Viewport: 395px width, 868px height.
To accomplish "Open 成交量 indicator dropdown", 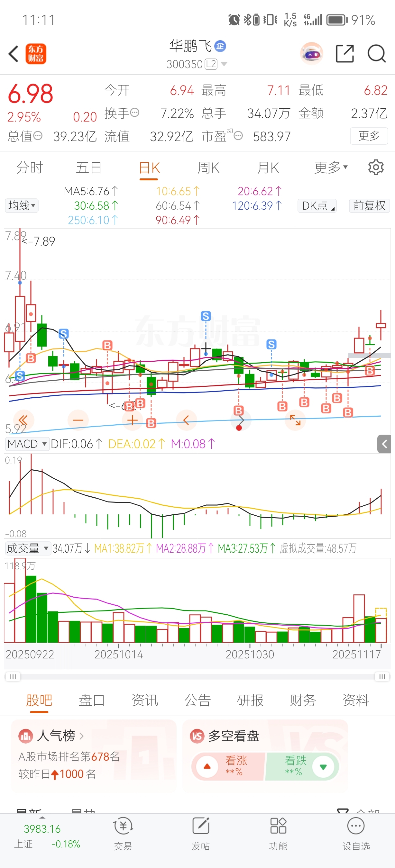I will click(28, 548).
